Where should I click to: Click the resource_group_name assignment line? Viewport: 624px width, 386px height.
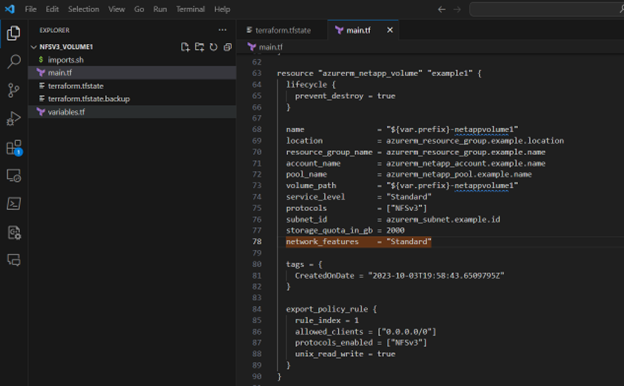coord(415,152)
